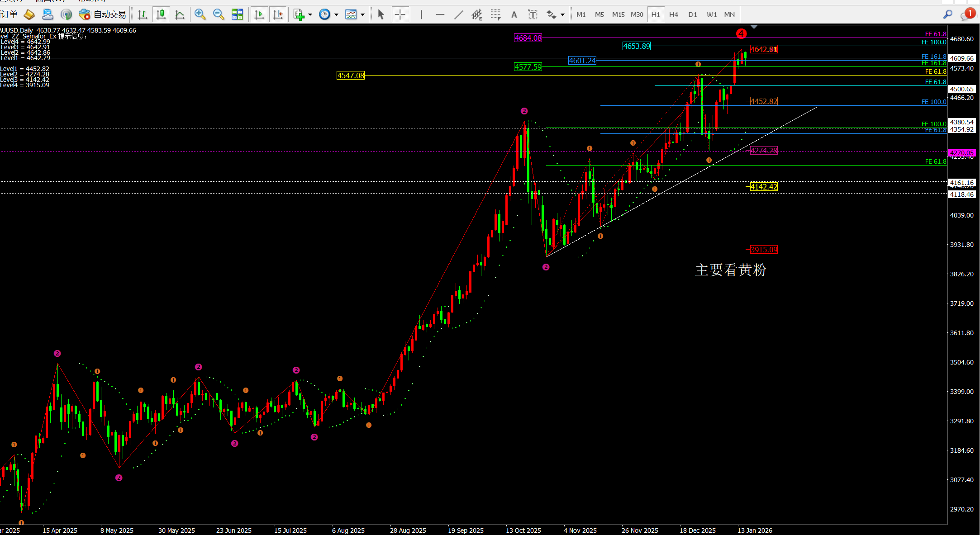Expand the periodicity clock dropdown arrow
980x535 pixels.
(337, 14)
